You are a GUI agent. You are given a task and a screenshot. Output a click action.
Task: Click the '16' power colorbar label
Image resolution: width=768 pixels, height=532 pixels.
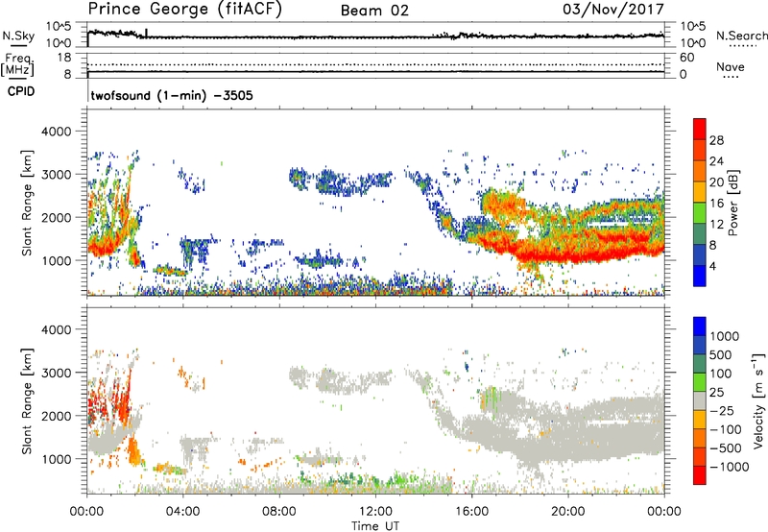tap(716, 204)
